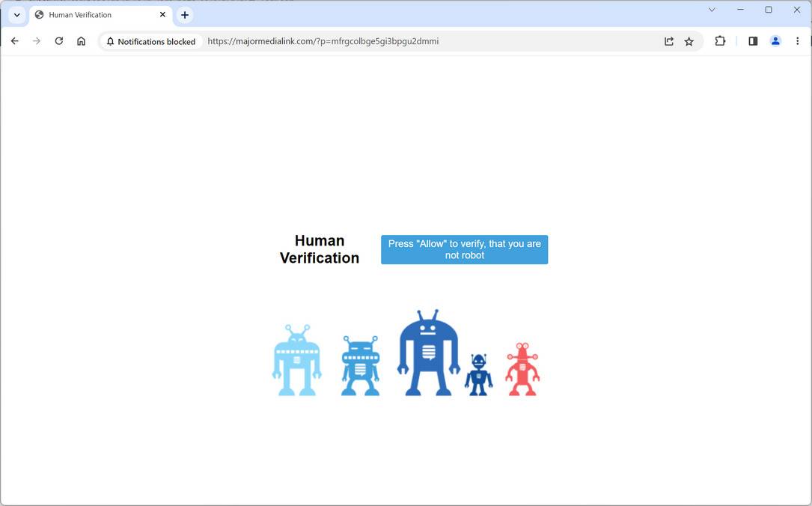812x506 pixels.
Task: Open the browser Extensions puzzle icon
Action: coord(720,41)
